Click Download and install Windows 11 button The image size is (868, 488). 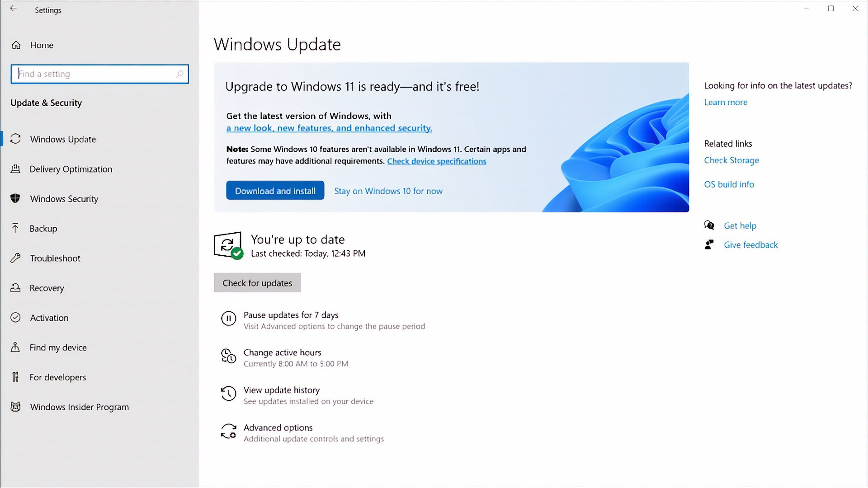(x=275, y=190)
